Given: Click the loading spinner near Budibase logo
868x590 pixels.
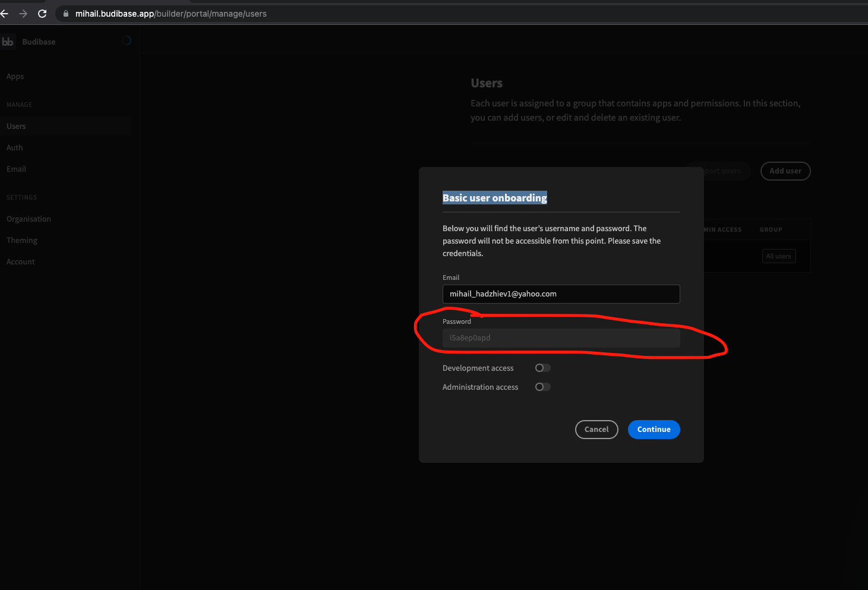Looking at the screenshot, I should (x=126, y=40).
